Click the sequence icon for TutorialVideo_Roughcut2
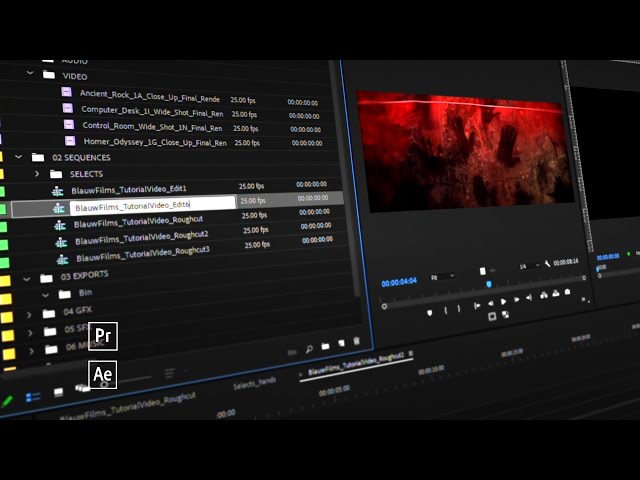This screenshot has height=480, width=640. [x=61, y=243]
